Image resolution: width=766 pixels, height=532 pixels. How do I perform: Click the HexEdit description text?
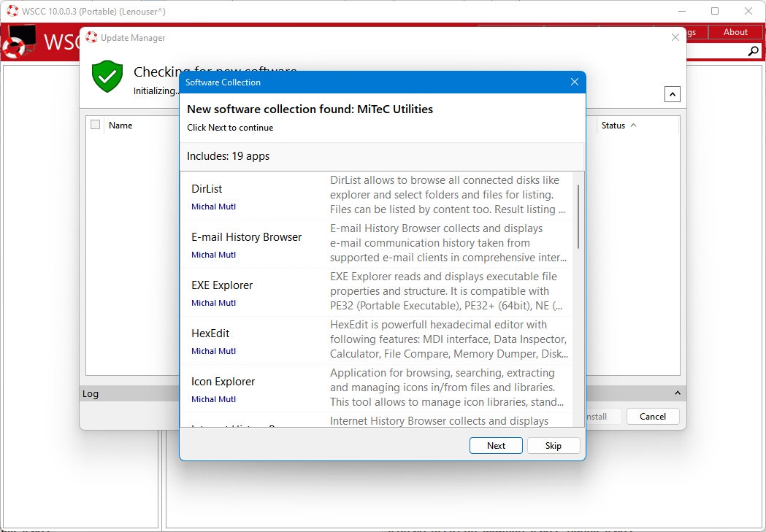coord(448,339)
